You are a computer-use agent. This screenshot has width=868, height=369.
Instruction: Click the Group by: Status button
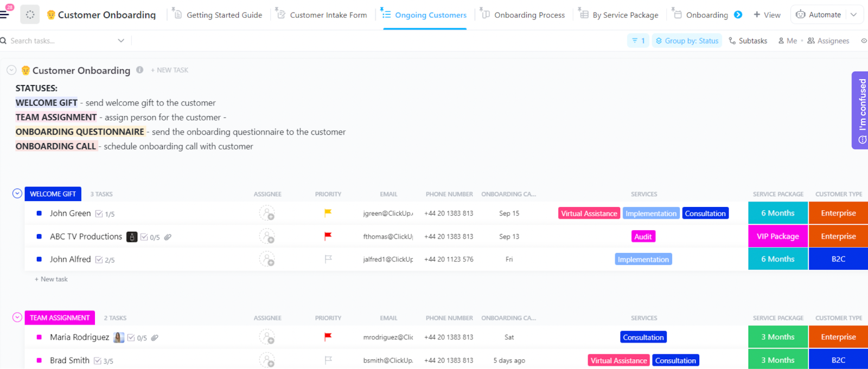(x=687, y=41)
